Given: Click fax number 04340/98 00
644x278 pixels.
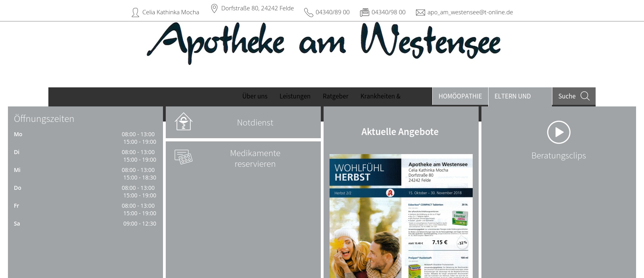Looking at the screenshot, I should pyautogui.click(x=389, y=12).
